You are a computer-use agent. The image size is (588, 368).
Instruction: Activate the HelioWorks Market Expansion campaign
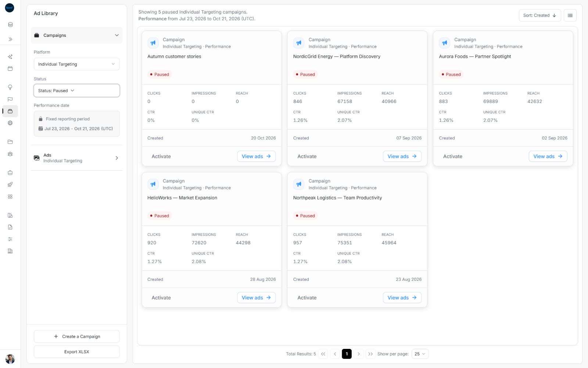pyautogui.click(x=161, y=298)
